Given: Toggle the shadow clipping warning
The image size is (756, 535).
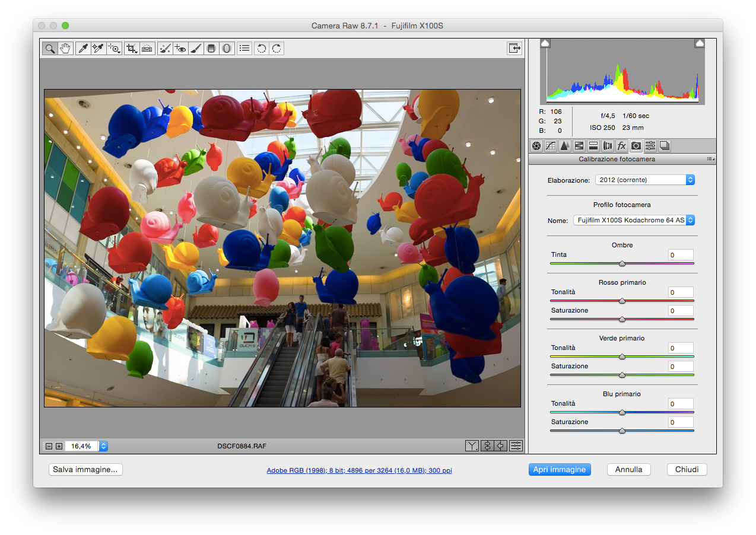Looking at the screenshot, I should pyautogui.click(x=545, y=43).
